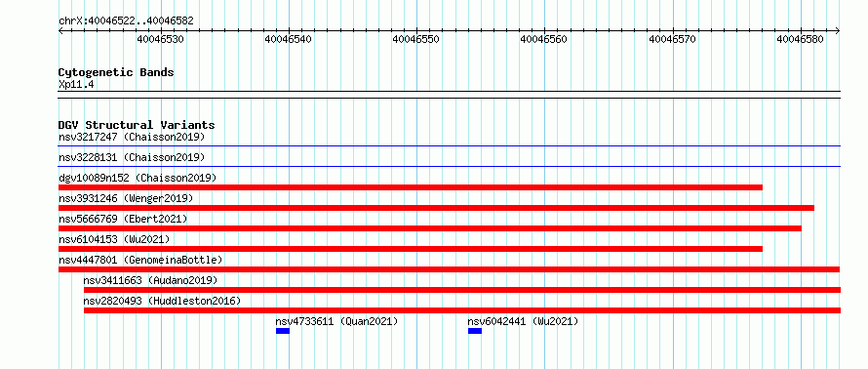Viewport: 868px width, 369px height.
Task: Open variant nsv6104153 (Wu2021) label
Action: click(x=114, y=239)
